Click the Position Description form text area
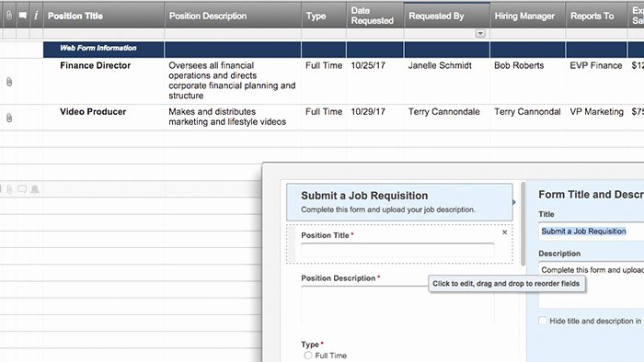 click(397, 305)
